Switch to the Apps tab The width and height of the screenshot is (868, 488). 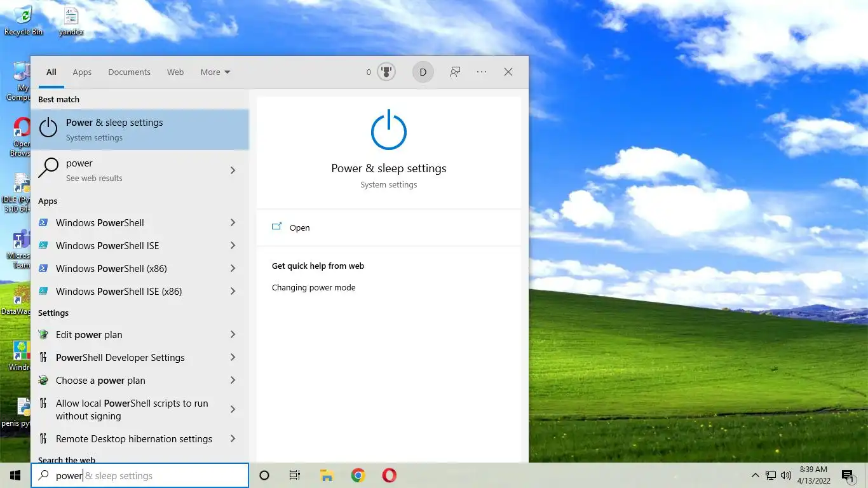(x=82, y=72)
